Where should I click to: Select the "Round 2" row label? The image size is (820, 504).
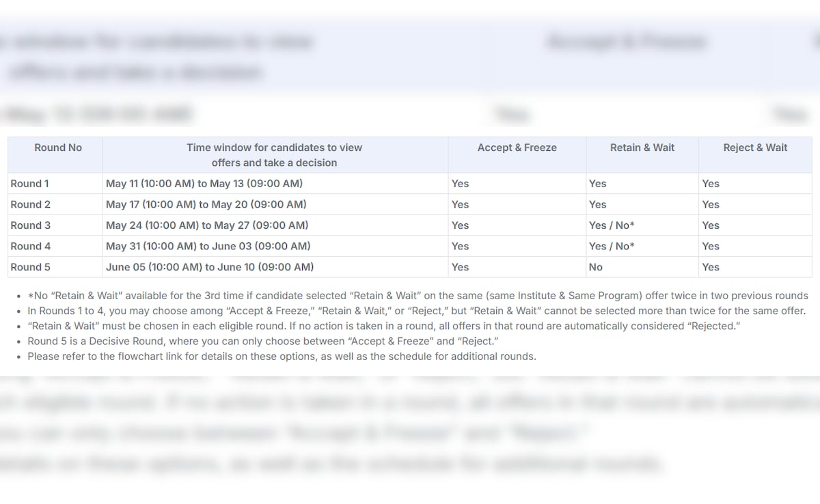point(31,204)
